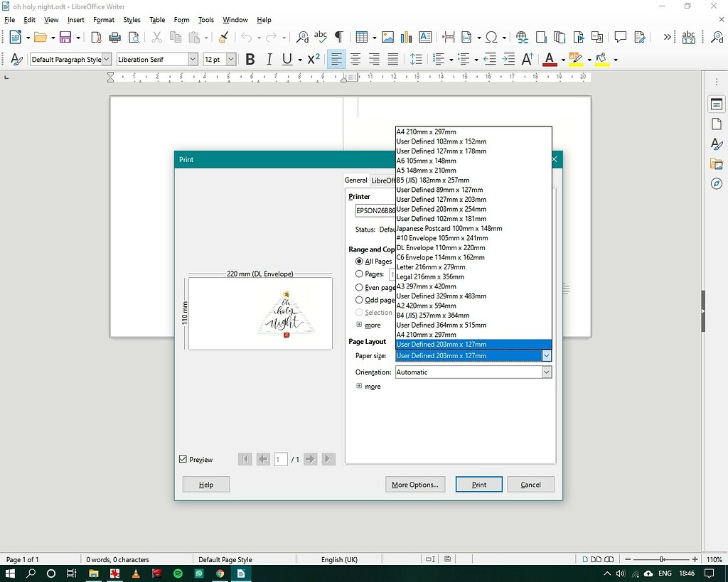Open sidebar Gallery icon
The width and height of the screenshot is (728, 582).
tap(717, 163)
